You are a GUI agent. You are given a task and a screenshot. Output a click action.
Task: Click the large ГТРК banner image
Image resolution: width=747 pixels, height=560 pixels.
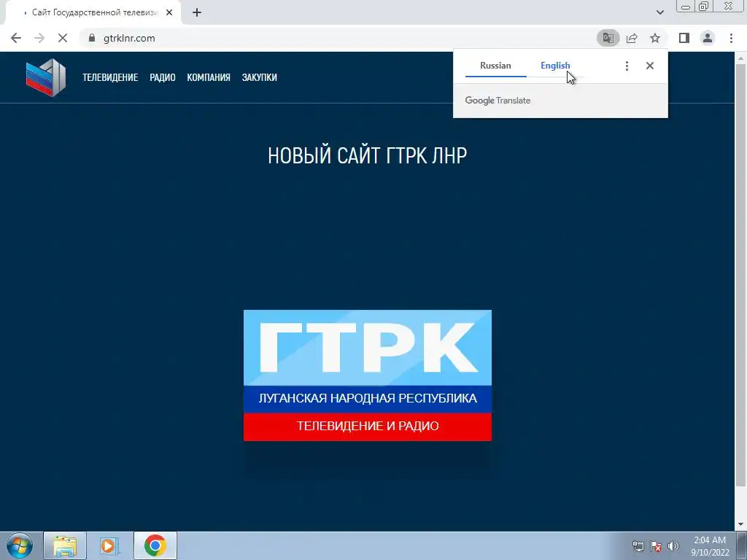click(x=368, y=376)
